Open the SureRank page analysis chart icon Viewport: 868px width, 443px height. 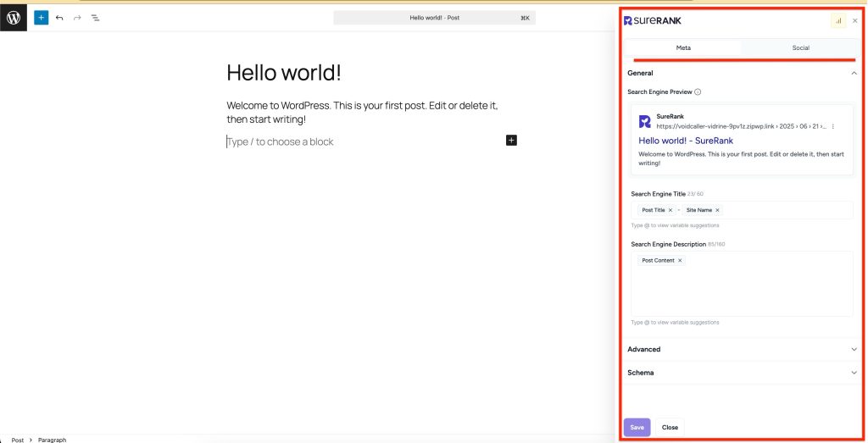[x=838, y=21]
